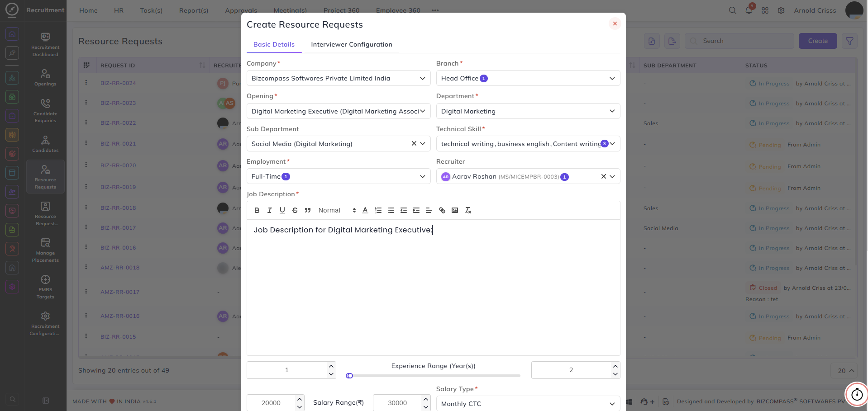Toggle underline formatting in editor toolbar
Viewport: 868px width, 411px height.
[282, 210]
